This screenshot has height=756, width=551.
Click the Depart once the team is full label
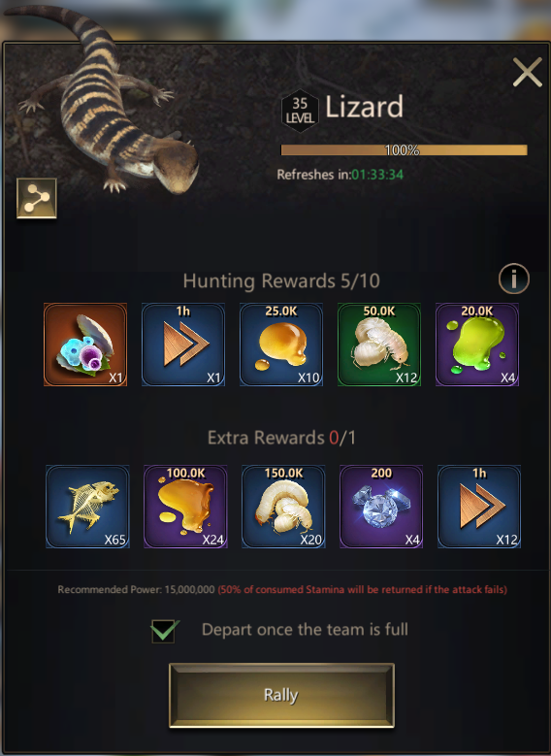coord(305,629)
